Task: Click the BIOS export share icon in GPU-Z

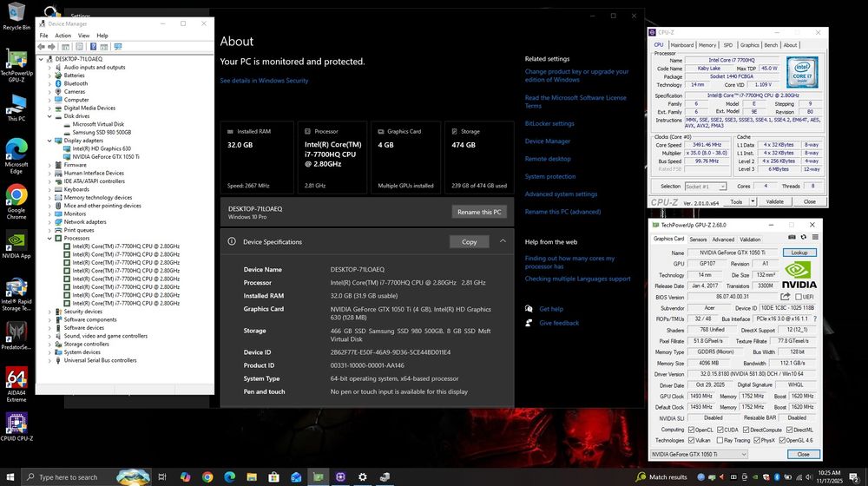Action: coord(785,297)
